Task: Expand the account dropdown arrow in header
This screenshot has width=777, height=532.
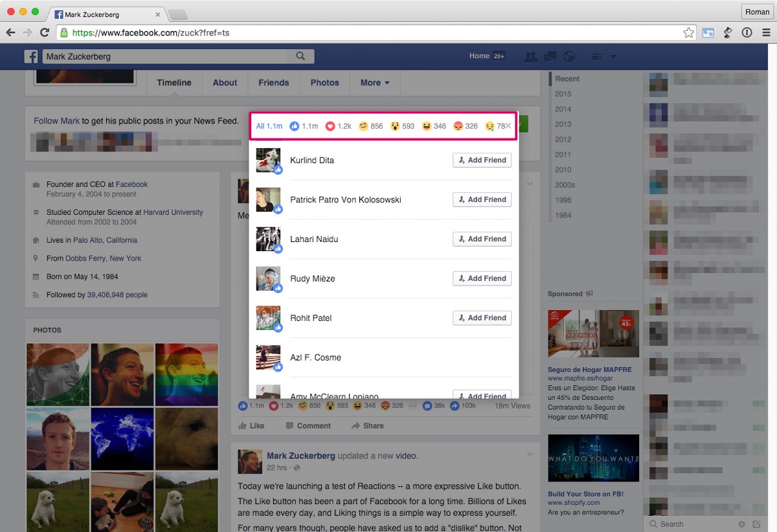Action: coord(613,57)
